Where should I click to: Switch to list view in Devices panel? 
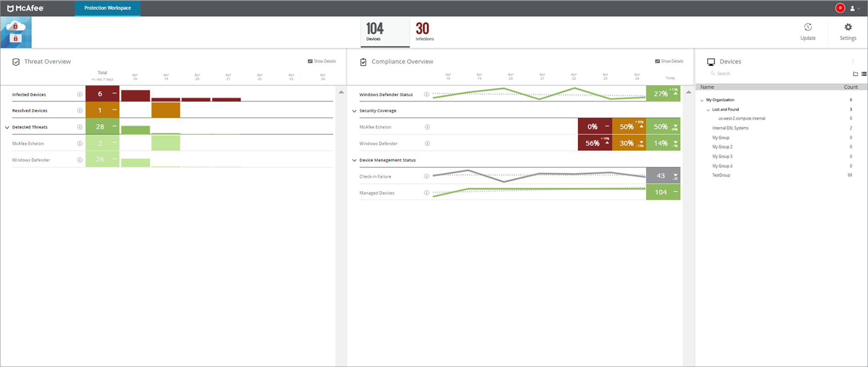[864, 74]
